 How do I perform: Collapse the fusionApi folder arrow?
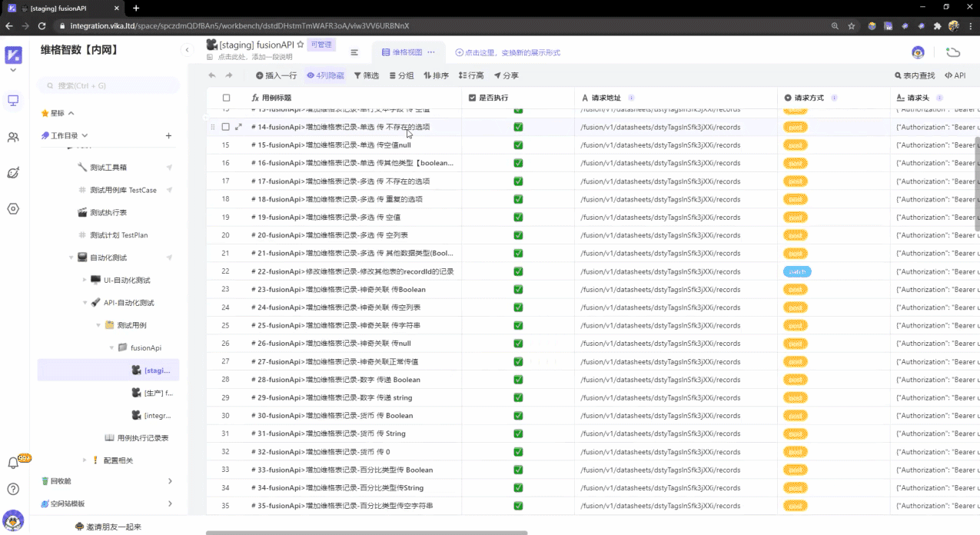pyautogui.click(x=111, y=347)
